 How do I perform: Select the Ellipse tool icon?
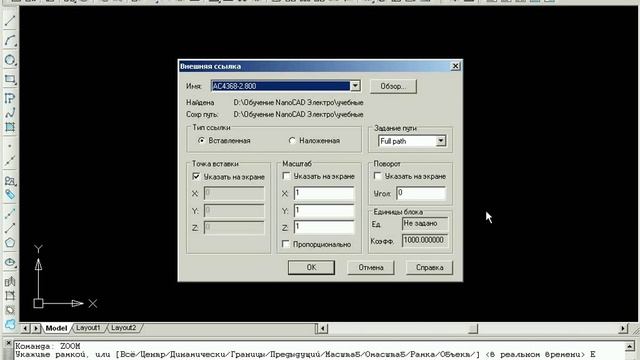(x=10, y=262)
